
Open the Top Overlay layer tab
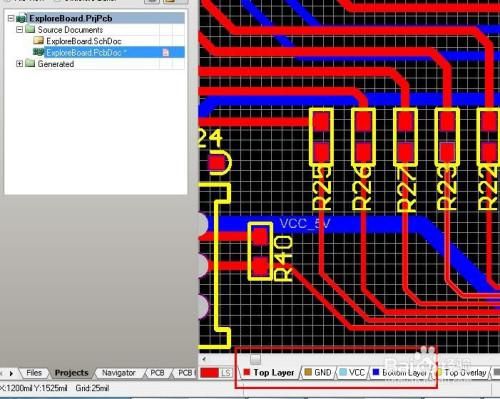pos(462,373)
